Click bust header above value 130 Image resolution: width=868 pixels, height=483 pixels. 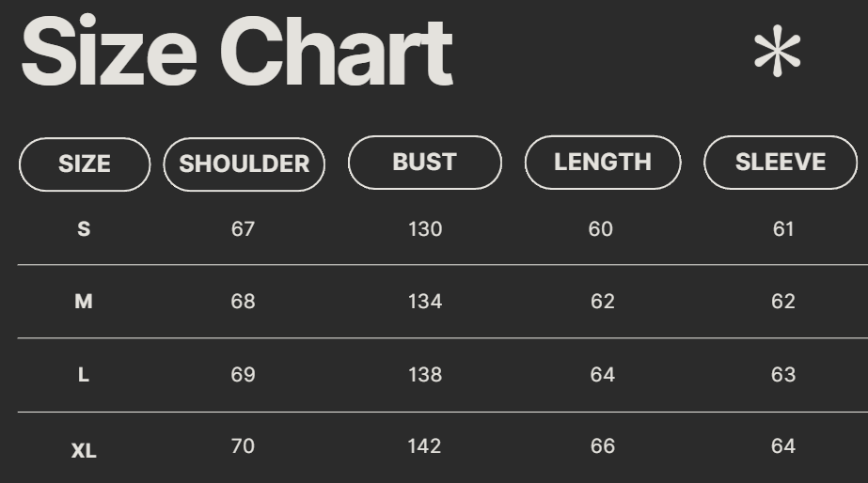tap(425, 162)
